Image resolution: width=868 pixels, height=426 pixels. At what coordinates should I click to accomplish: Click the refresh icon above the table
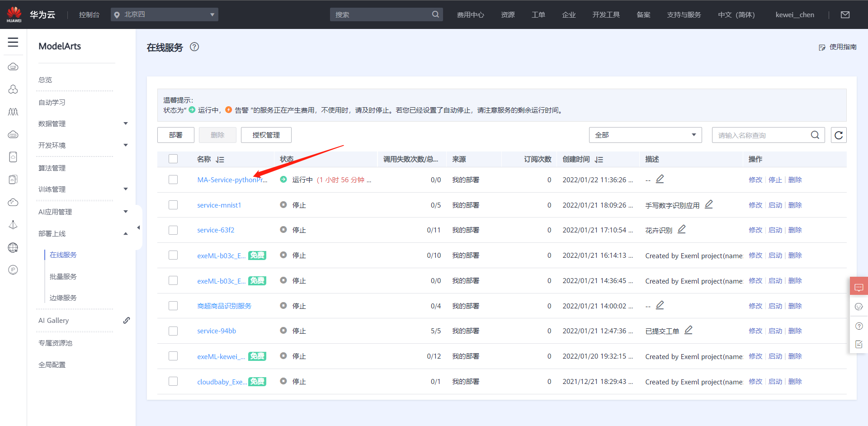(x=839, y=135)
